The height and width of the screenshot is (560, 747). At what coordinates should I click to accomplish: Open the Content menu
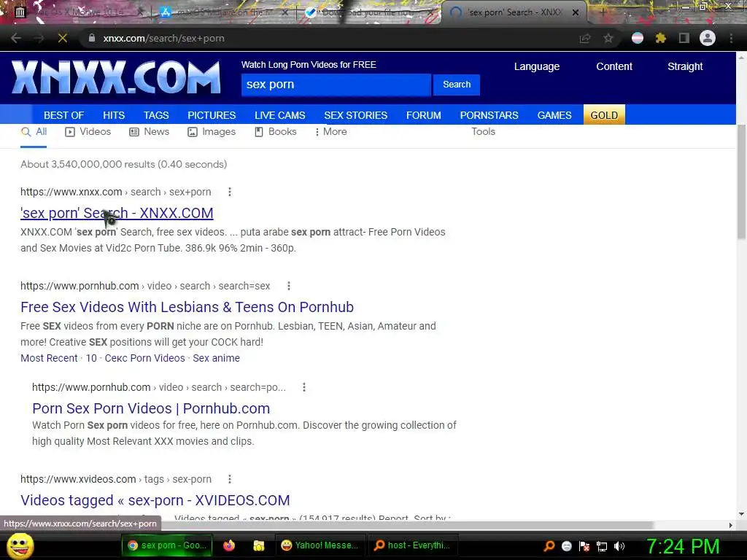pos(614,66)
